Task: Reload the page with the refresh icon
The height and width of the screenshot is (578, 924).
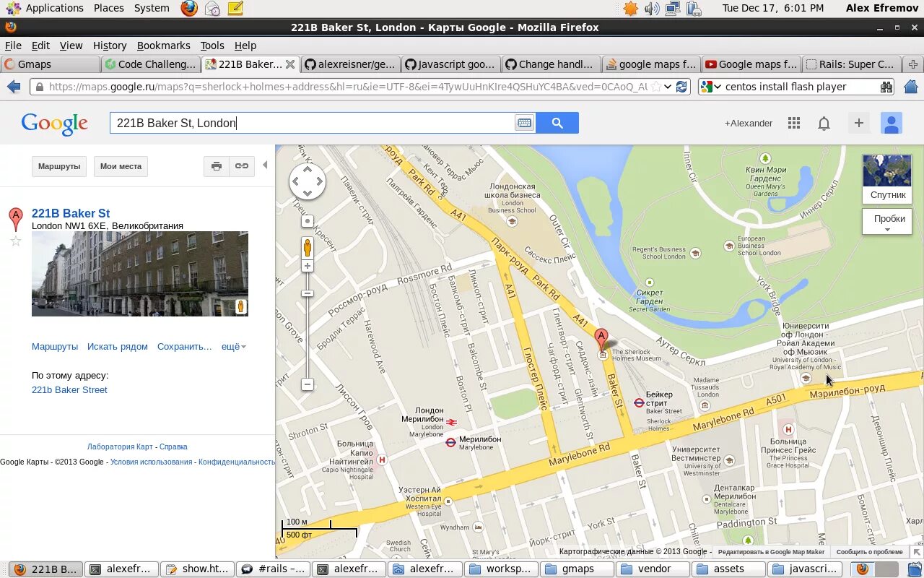Action: (681, 87)
